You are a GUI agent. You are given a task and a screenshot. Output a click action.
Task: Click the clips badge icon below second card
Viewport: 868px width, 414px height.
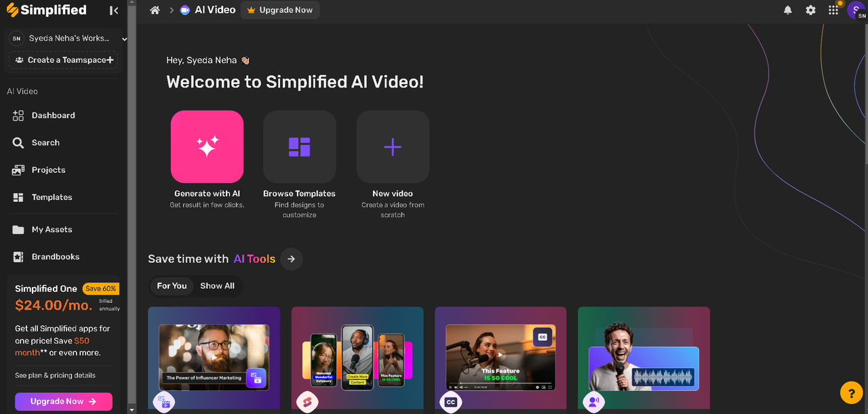click(307, 402)
